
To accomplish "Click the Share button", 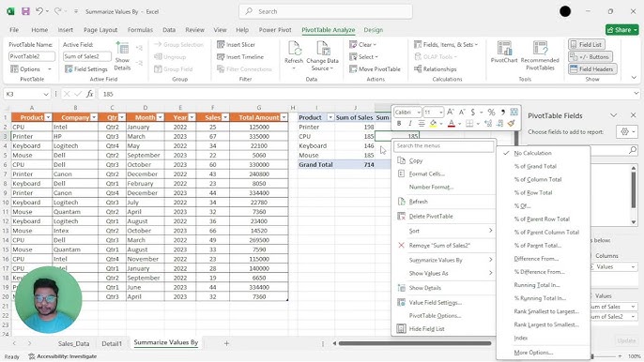I will pos(621,30).
